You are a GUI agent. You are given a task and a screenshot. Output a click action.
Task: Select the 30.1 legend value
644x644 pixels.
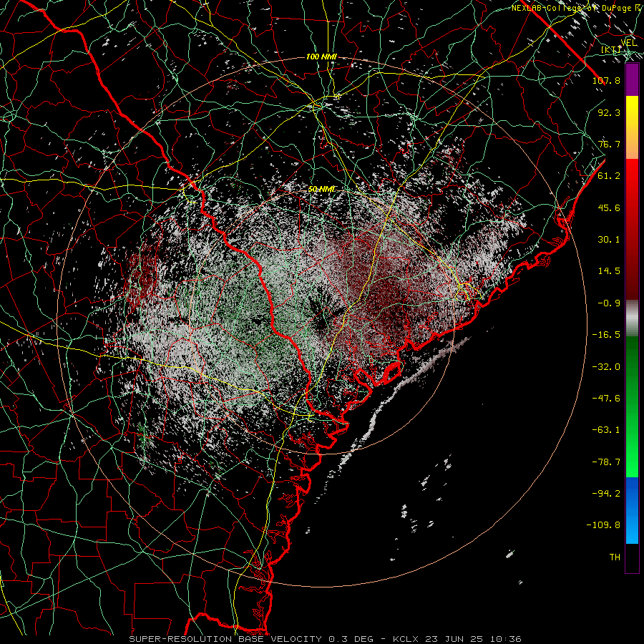(609, 240)
